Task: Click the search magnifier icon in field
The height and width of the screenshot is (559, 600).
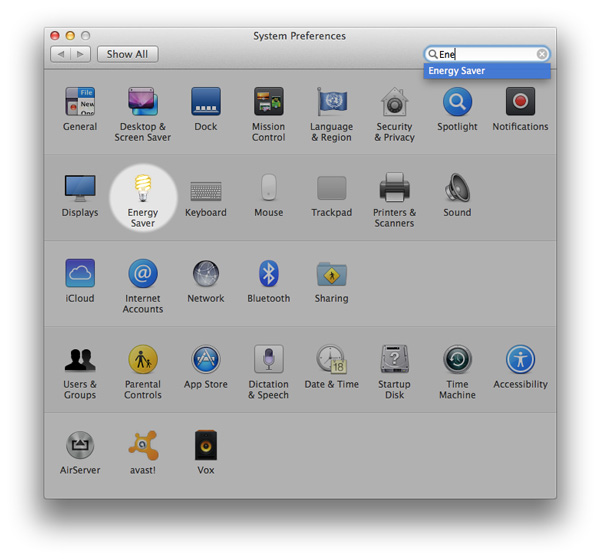Action: pos(432,54)
